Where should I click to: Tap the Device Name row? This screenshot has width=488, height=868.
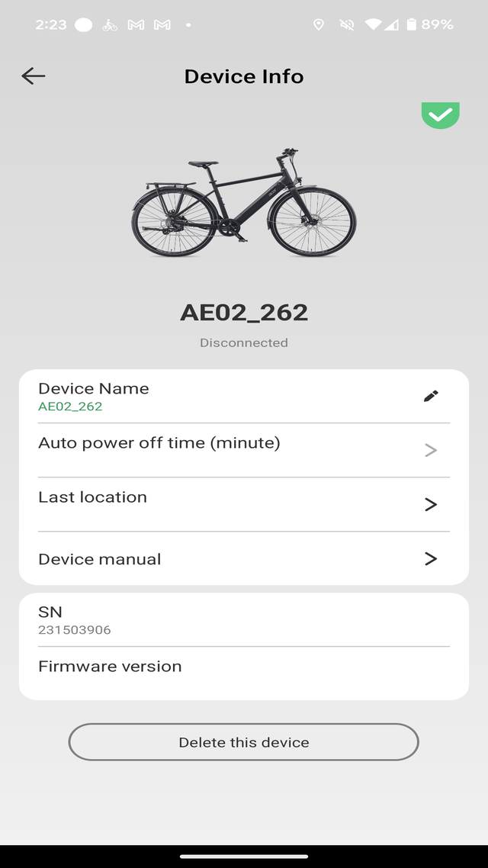[x=229, y=396]
